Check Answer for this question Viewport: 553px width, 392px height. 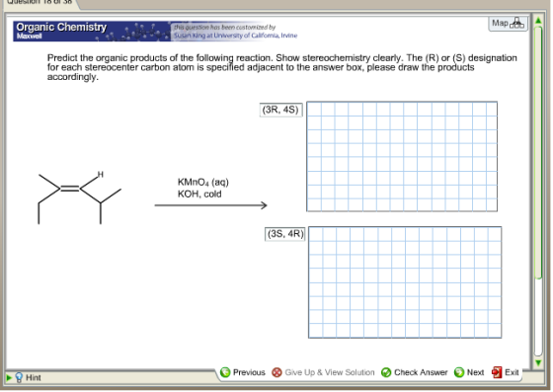[x=421, y=372]
